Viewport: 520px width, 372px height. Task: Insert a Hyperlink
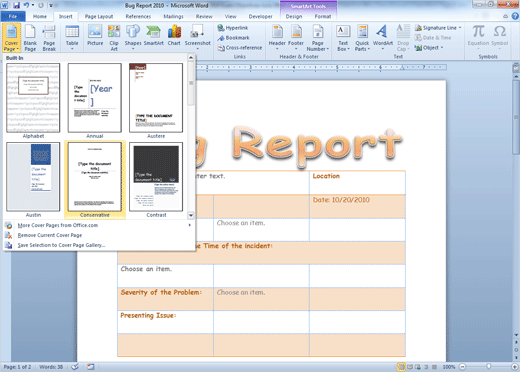point(233,28)
